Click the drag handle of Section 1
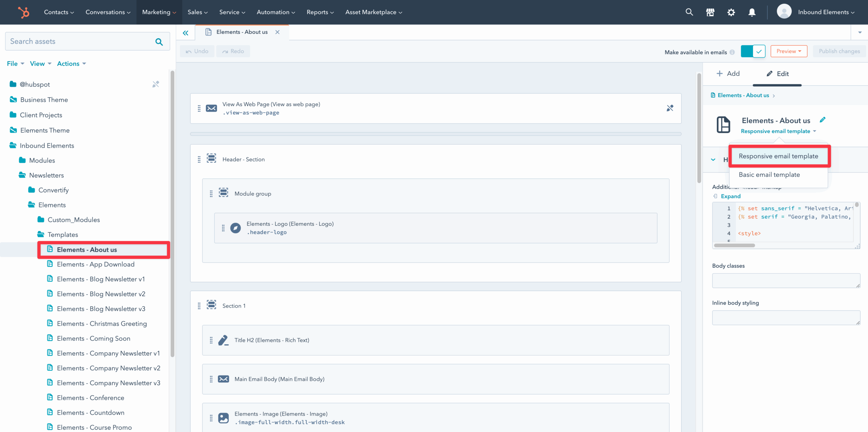The image size is (868, 432). point(199,306)
